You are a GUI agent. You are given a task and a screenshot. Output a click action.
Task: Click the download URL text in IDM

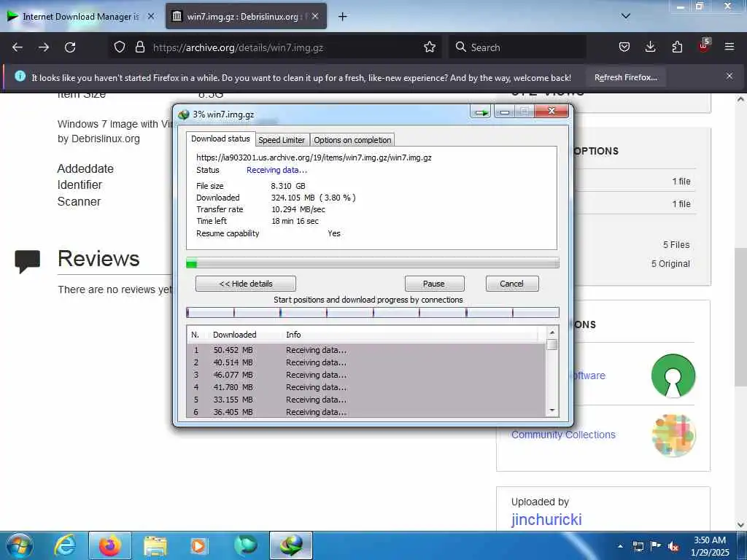314,157
